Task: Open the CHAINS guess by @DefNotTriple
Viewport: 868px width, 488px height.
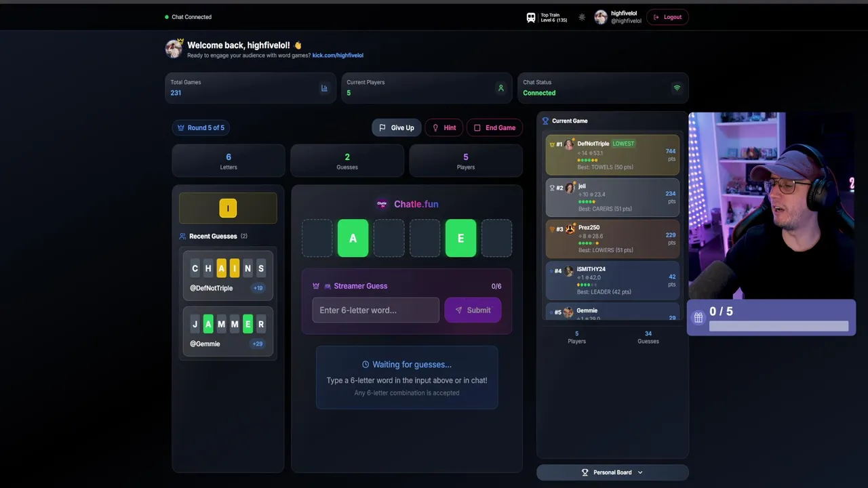Action: (x=228, y=275)
